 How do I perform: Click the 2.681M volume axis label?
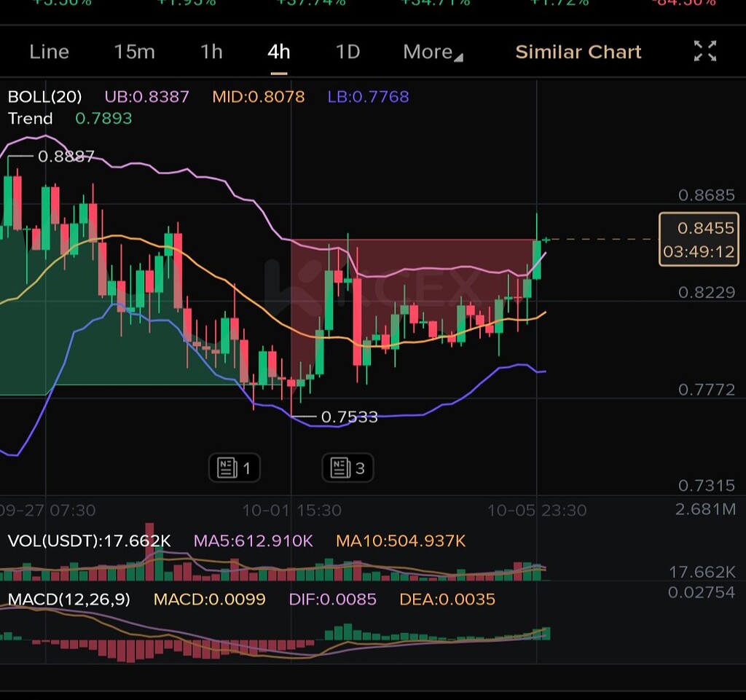click(705, 509)
